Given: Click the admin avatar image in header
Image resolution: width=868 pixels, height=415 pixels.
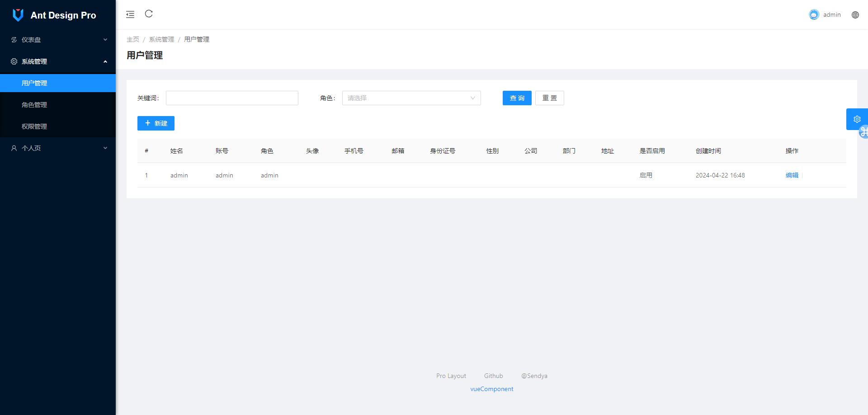Looking at the screenshot, I should click(x=814, y=15).
